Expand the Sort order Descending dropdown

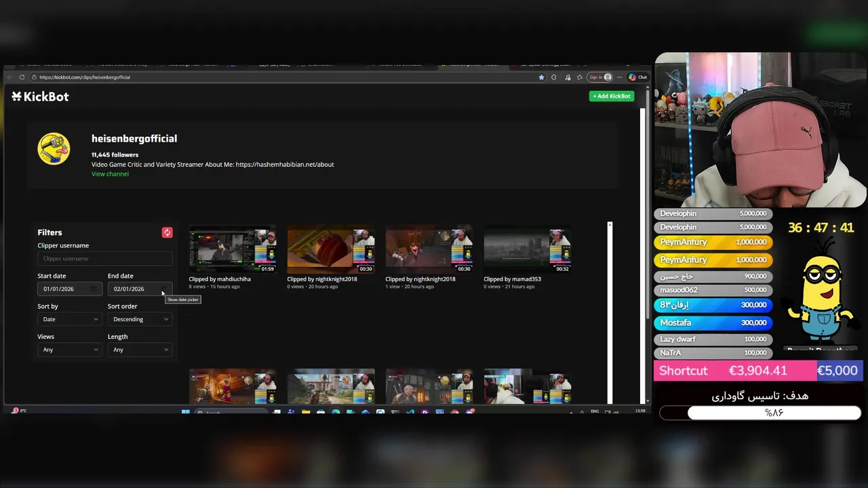[140, 319]
